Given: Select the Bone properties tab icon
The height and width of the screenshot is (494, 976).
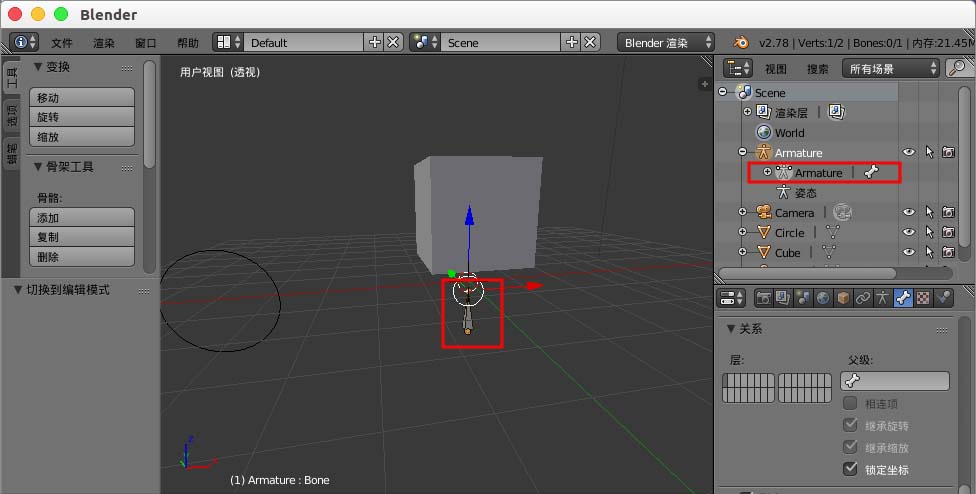Looking at the screenshot, I should click(x=903, y=298).
